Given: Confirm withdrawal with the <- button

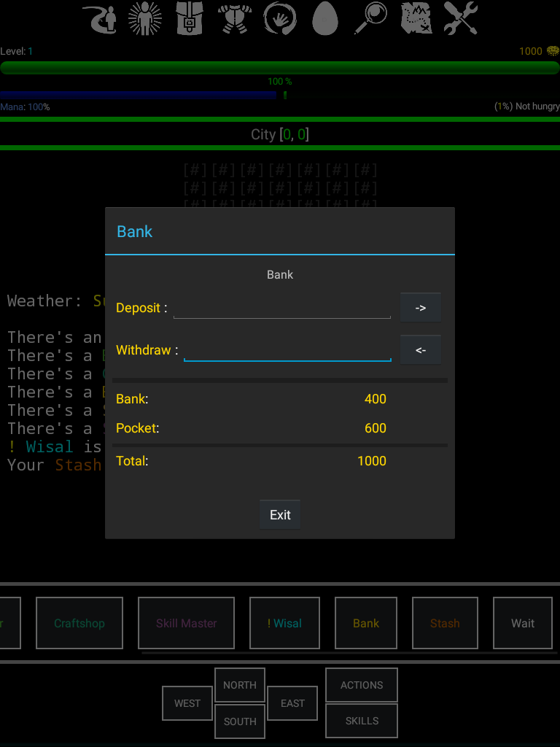Looking at the screenshot, I should point(420,350).
